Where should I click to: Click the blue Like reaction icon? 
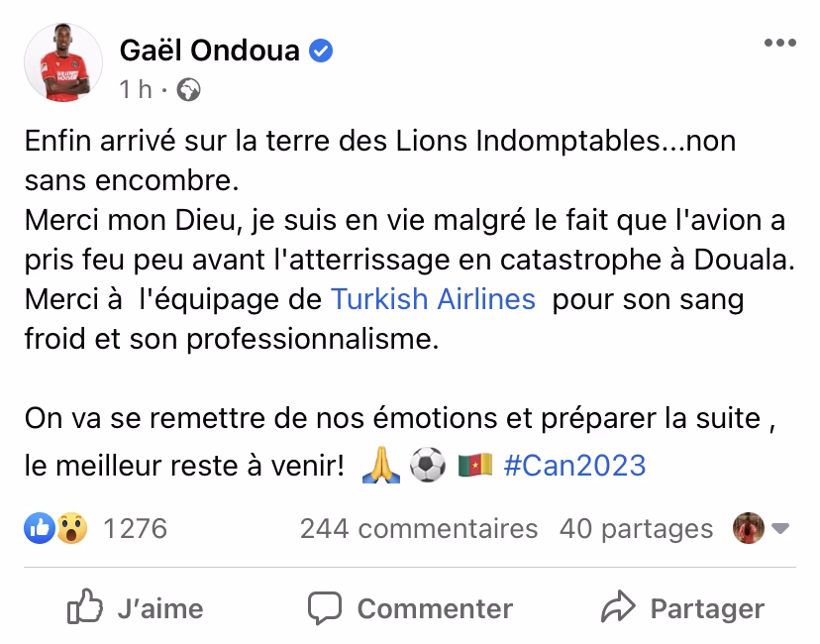[x=39, y=529]
